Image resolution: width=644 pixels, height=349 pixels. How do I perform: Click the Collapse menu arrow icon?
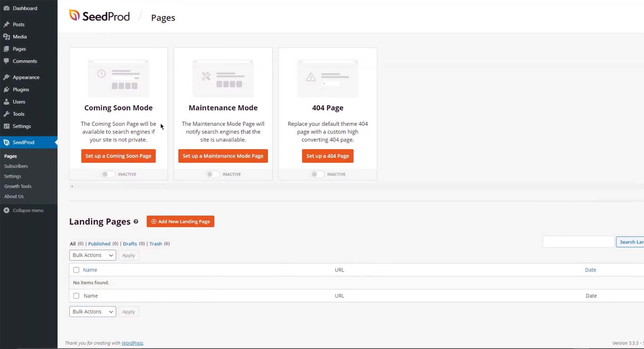[6, 210]
